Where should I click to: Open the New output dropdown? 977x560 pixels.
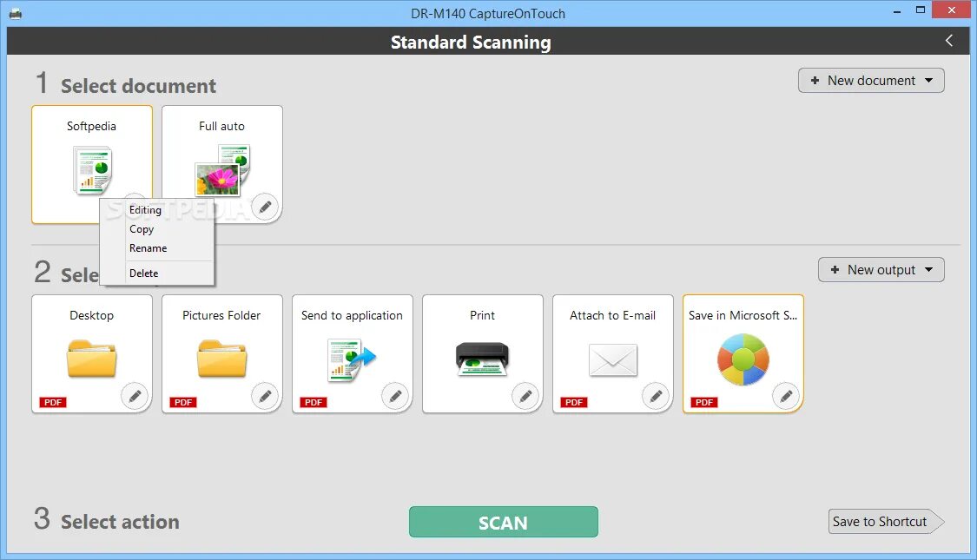[x=881, y=270]
